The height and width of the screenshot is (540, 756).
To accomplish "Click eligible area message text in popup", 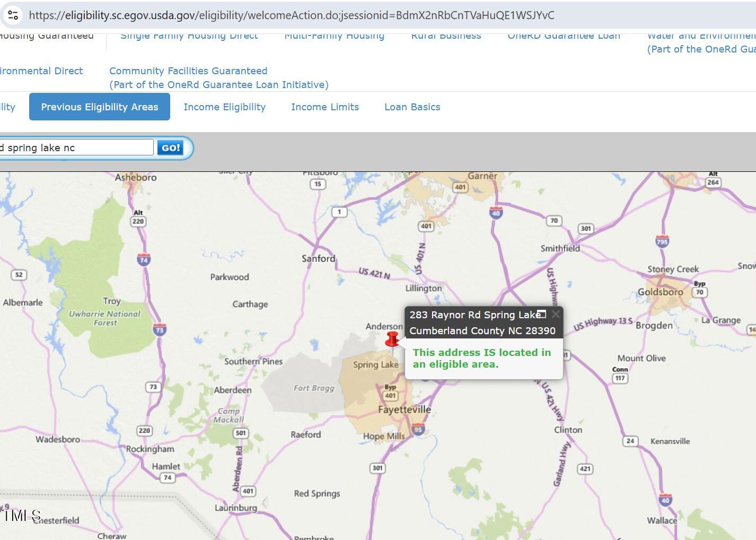I will [x=482, y=358].
